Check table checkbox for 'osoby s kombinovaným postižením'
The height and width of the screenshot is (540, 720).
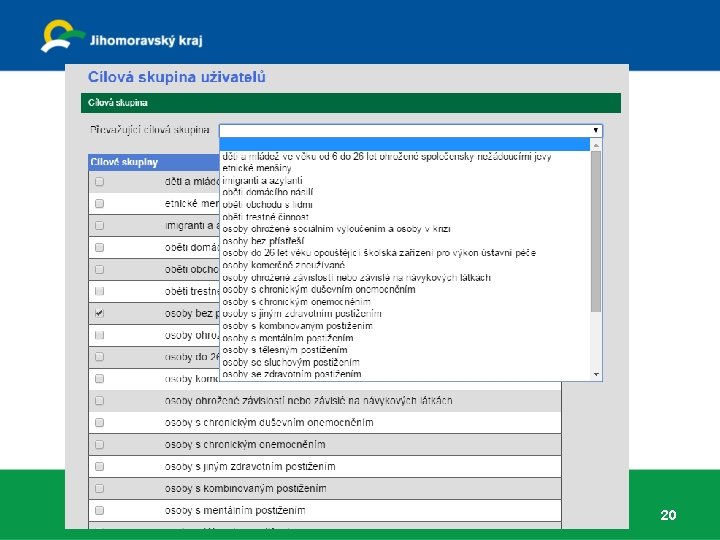click(x=99, y=489)
